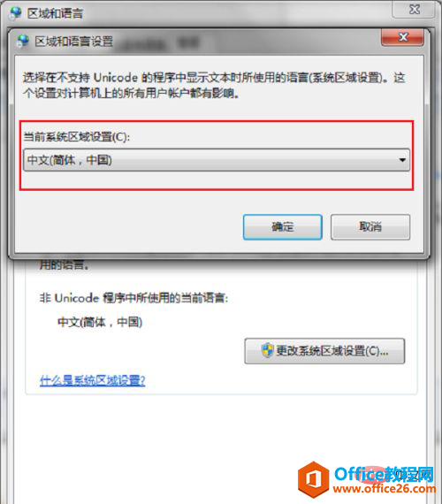Cancel the dialog with 取消 button
Image resolution: width=442 pixels, height=504 pixels.
point(370,227)
